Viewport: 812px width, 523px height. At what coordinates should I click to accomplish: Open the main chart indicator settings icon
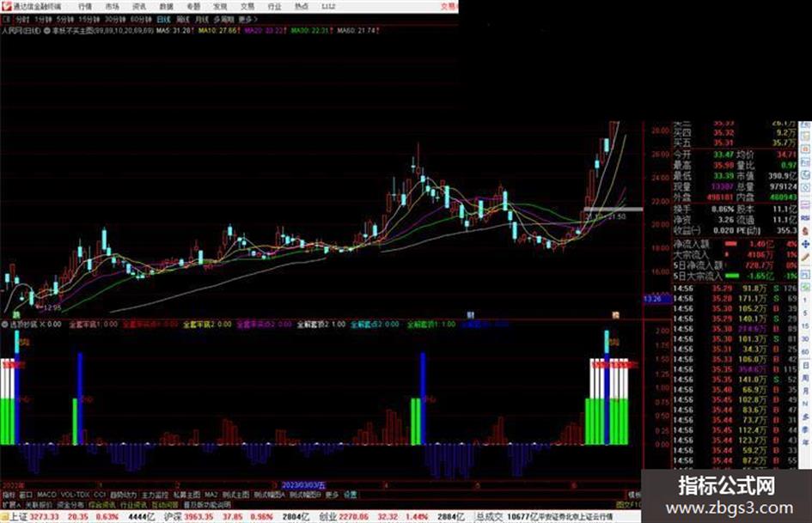pyautogui.click(x=47, y=31)
